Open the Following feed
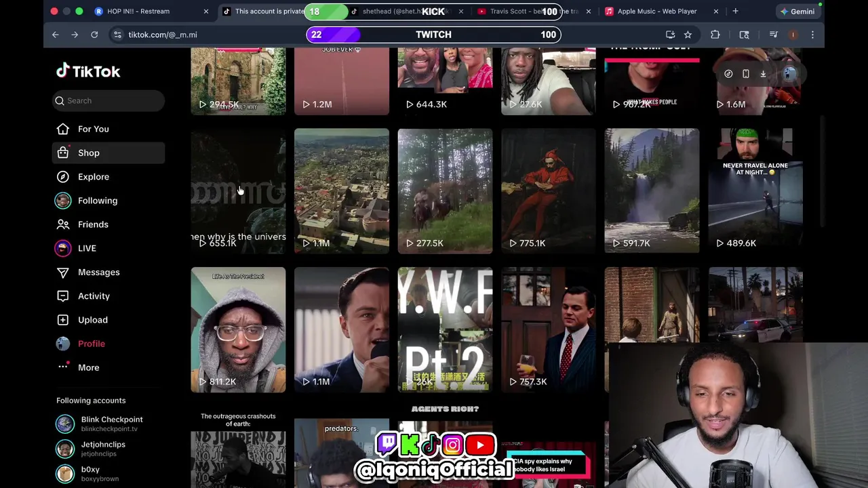The height and width of the screenshot is (488, 868). pyautogui.click(x=97, y=201)
